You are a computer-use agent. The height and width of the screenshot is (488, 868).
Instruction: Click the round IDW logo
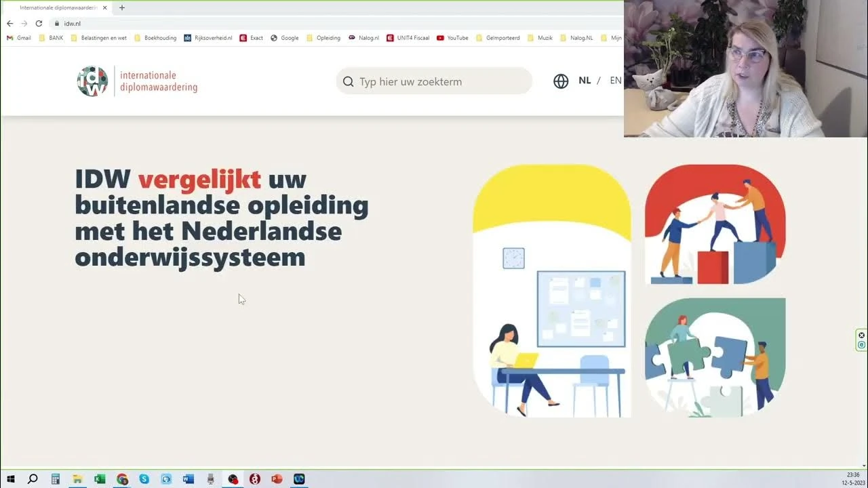point(92,81)
